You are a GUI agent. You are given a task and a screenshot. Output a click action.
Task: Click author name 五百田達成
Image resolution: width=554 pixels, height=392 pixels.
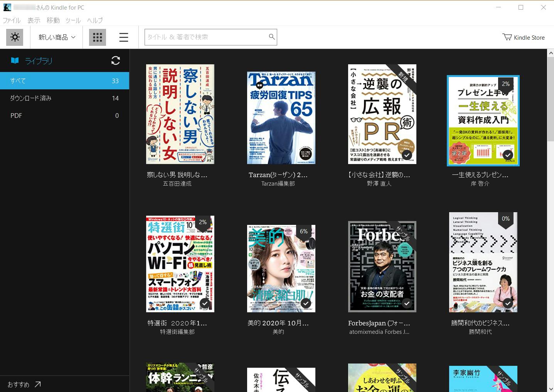[177, 184]
